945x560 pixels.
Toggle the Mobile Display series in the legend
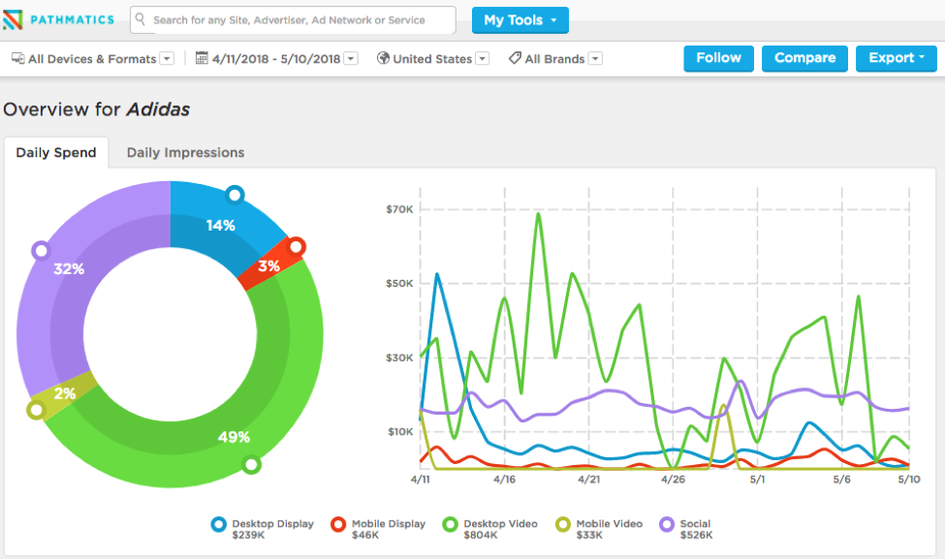coord(338,523)
